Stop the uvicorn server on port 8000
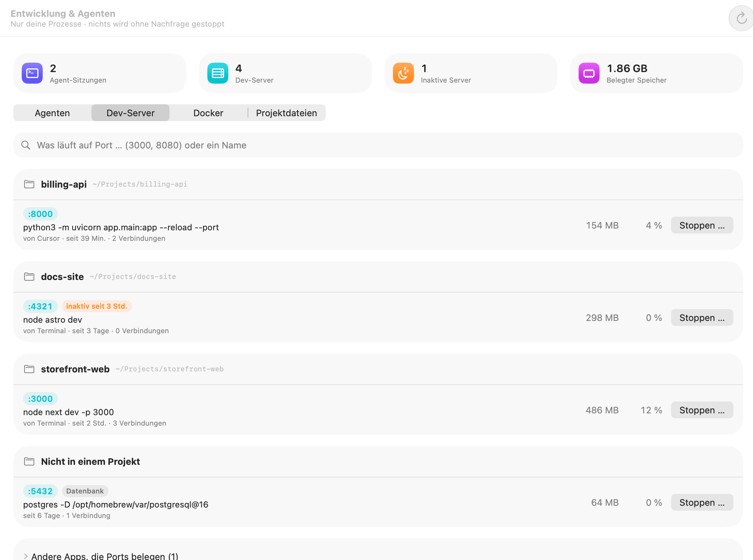This screenshot has width=753, height=560. click(702, 225)
